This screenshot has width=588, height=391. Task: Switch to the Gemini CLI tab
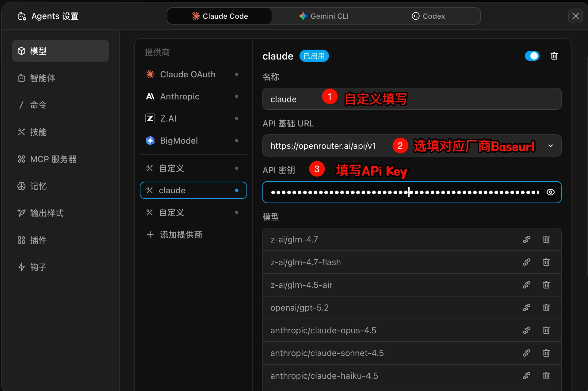tap(324, 16)
